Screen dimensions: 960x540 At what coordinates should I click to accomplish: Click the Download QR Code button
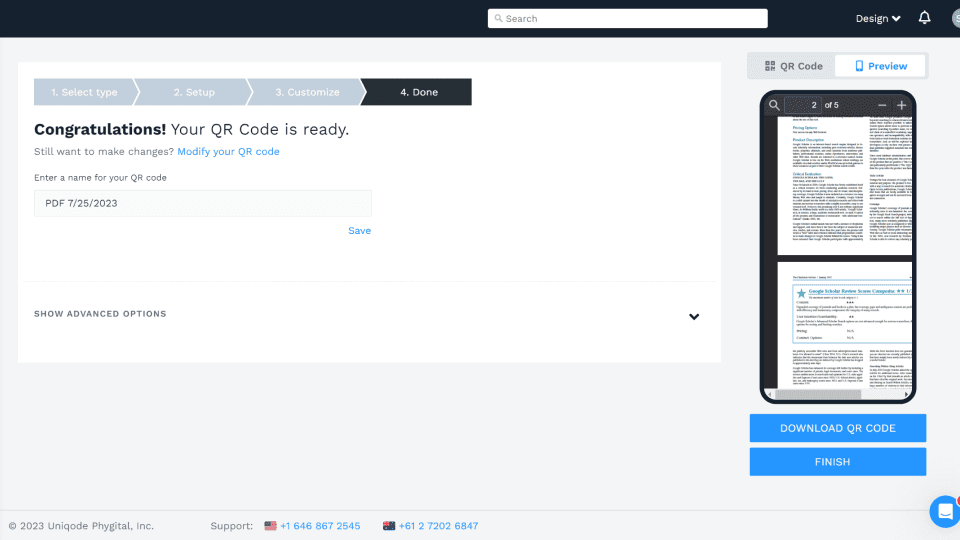coord(838,428)
